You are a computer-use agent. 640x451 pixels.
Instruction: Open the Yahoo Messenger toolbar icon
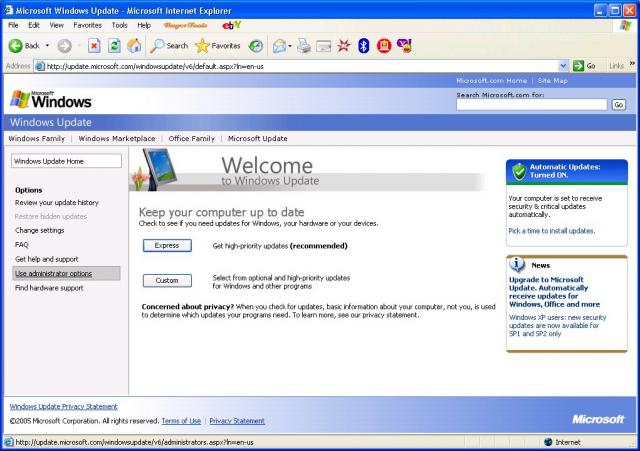point(404,46)
